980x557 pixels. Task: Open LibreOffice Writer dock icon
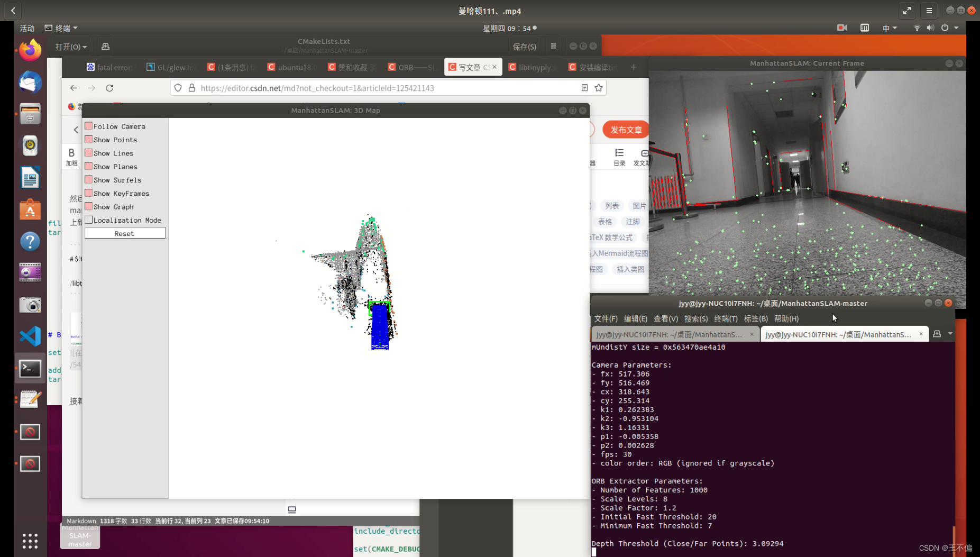tap(30, 178)
